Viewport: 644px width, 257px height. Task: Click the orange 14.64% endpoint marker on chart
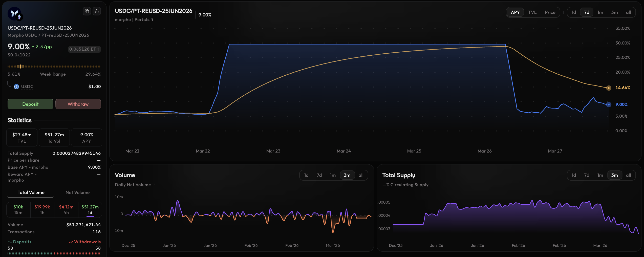[609, 88]
